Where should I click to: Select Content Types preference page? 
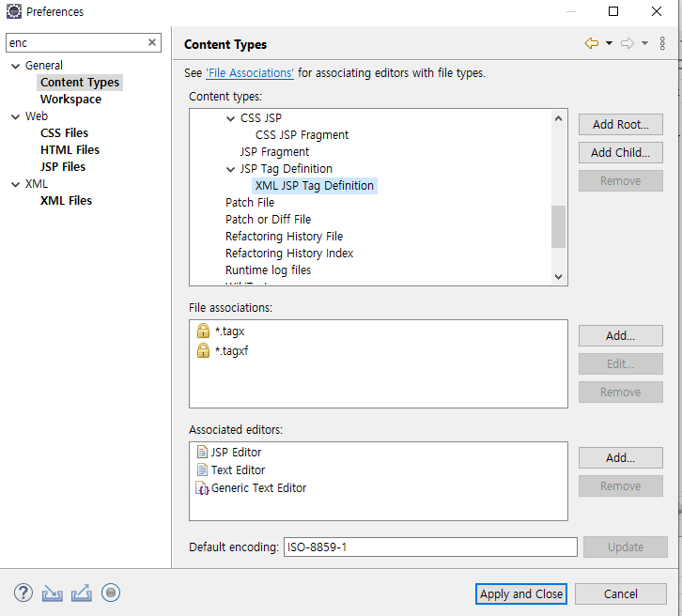pyautogui.click(x=80, y=82)
